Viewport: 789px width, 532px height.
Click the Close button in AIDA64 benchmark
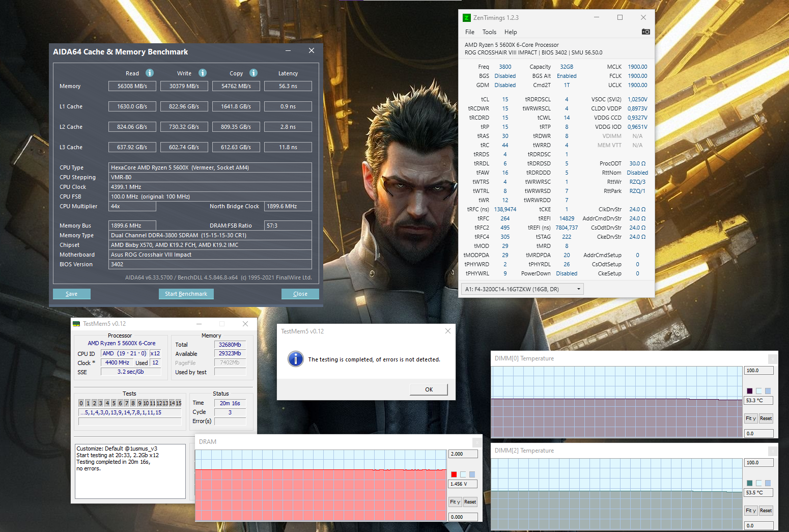click(300, 294)
